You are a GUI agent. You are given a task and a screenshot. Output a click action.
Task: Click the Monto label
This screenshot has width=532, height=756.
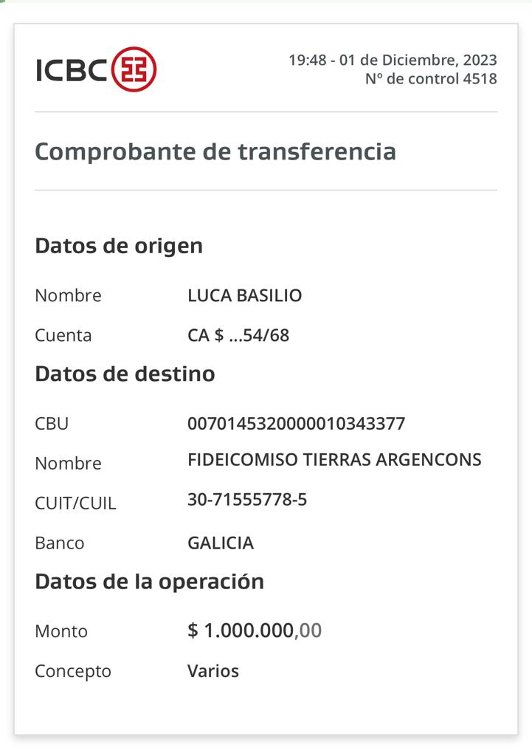click(x=61, y=632)
